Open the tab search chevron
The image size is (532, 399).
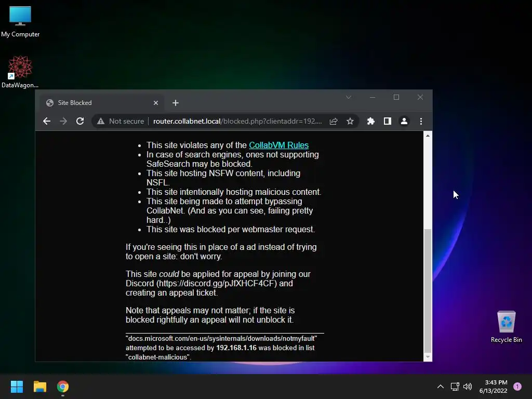click(x=349, y=97)
